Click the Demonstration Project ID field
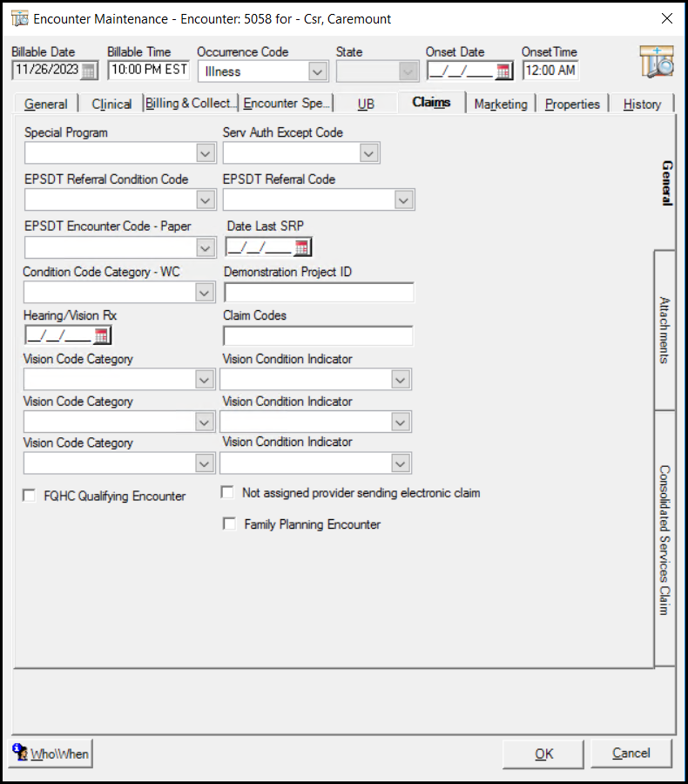This screenshot has height=784, width=688. pos(319,293)
